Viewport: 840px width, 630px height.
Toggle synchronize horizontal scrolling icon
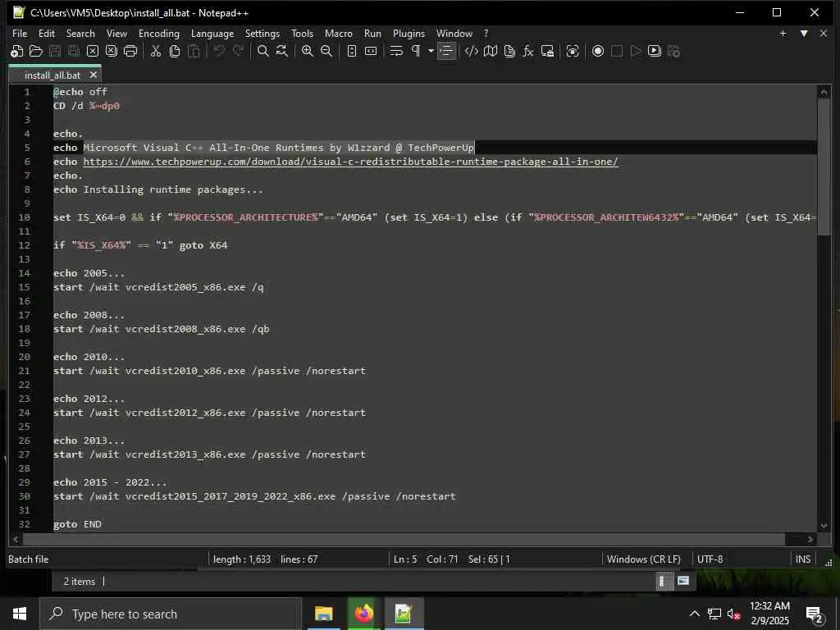371,52
